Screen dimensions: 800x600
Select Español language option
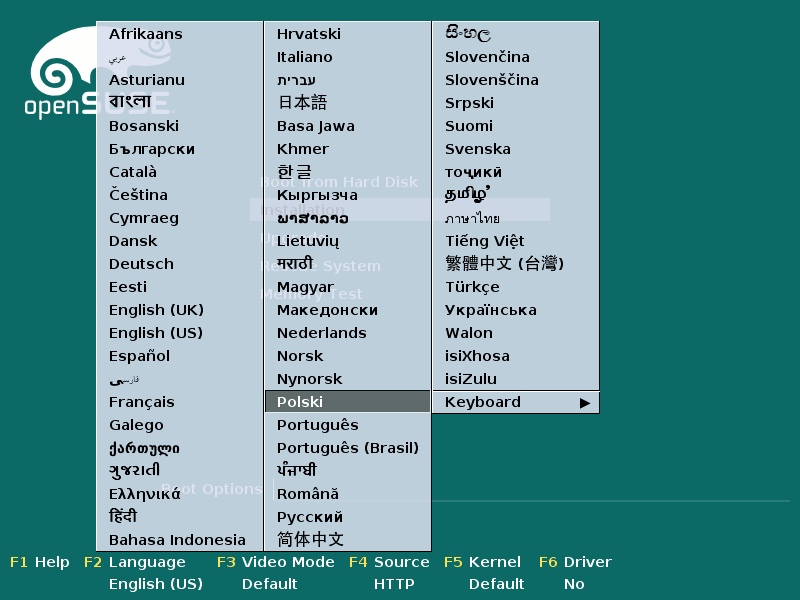139,356
